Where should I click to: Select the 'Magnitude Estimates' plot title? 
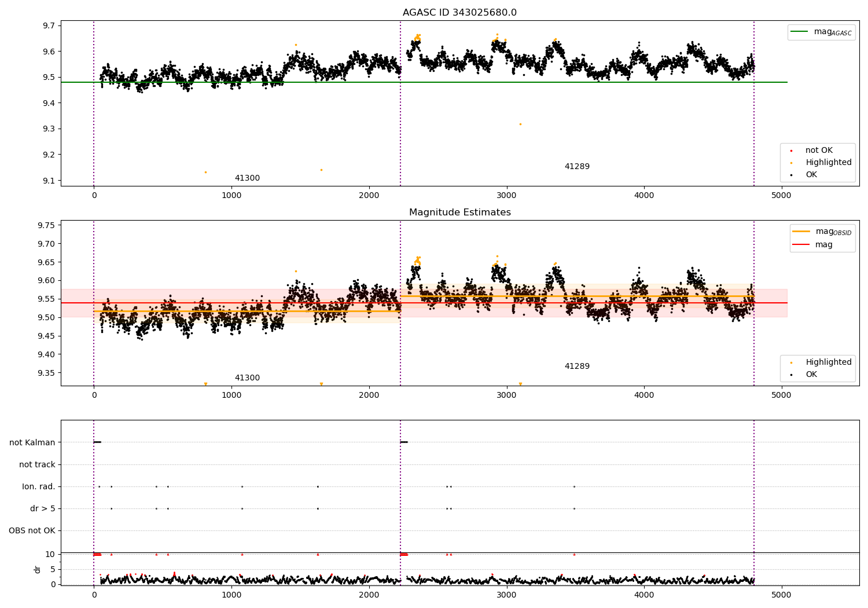coord(459,213)
